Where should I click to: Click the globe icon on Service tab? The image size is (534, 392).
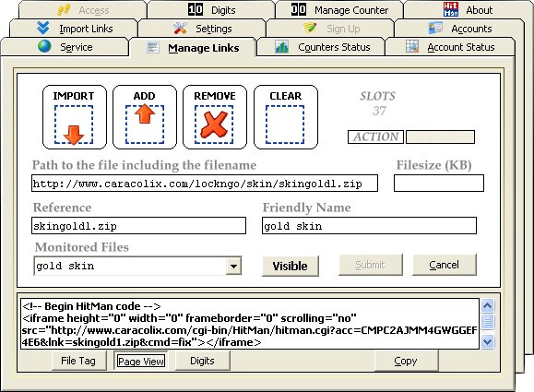[x=44, y=46]
